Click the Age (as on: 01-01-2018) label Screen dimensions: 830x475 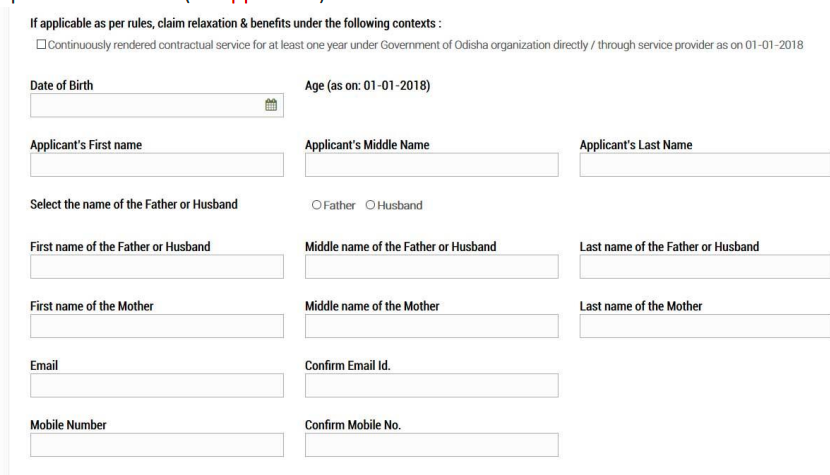point(367,85)
